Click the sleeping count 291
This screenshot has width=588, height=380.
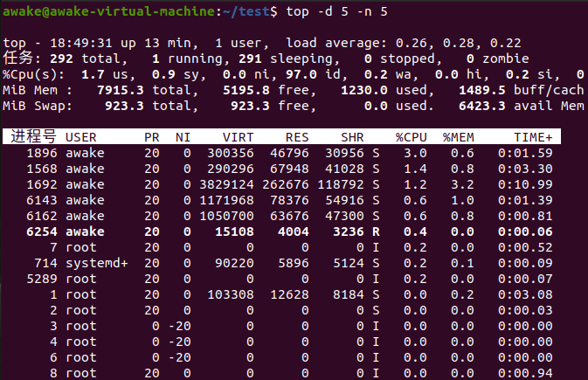pos(250,59)
